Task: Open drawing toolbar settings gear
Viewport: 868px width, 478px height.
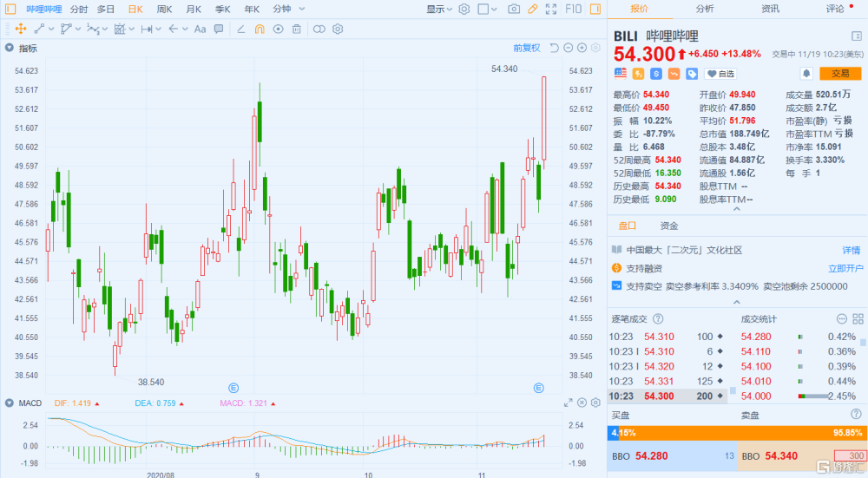Action: click(338, 29)
